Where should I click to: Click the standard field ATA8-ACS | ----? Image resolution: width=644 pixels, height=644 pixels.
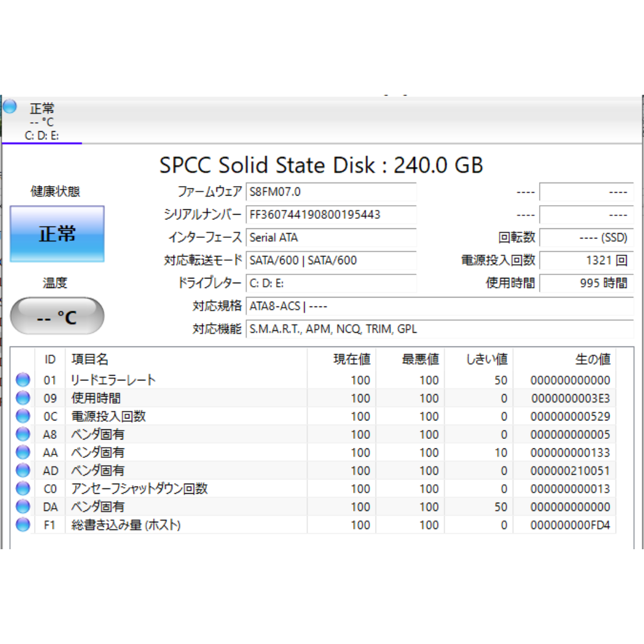(x=439, y=306)
